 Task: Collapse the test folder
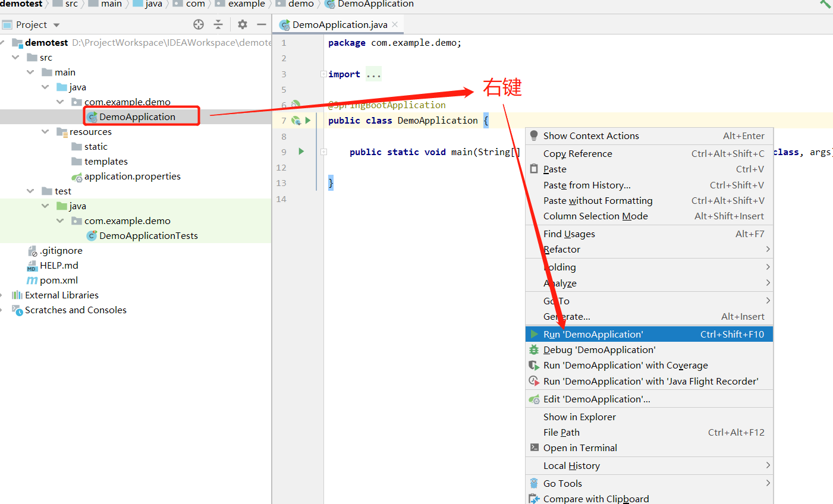31,191
